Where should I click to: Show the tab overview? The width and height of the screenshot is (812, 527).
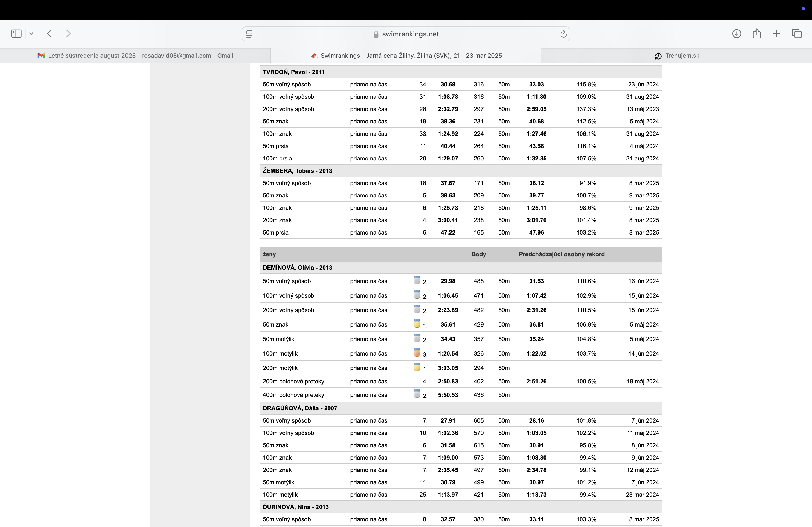(x=797, y=33)
